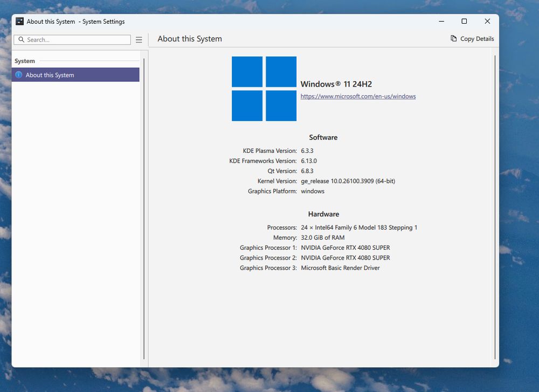Screen dimensions: 539x392
Task: Open the microsoft.com/en-us/windows link
Action: (x=358, y=96)
